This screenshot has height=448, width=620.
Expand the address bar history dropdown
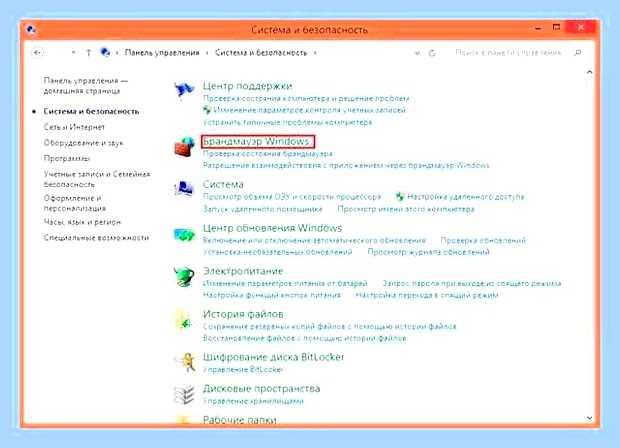tap(417, 53)
